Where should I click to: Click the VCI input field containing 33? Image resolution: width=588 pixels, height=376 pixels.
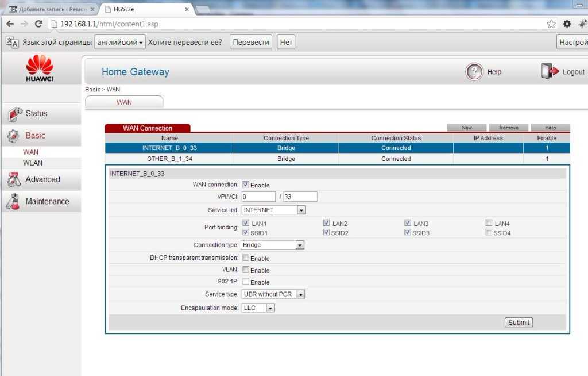point(300,197)
